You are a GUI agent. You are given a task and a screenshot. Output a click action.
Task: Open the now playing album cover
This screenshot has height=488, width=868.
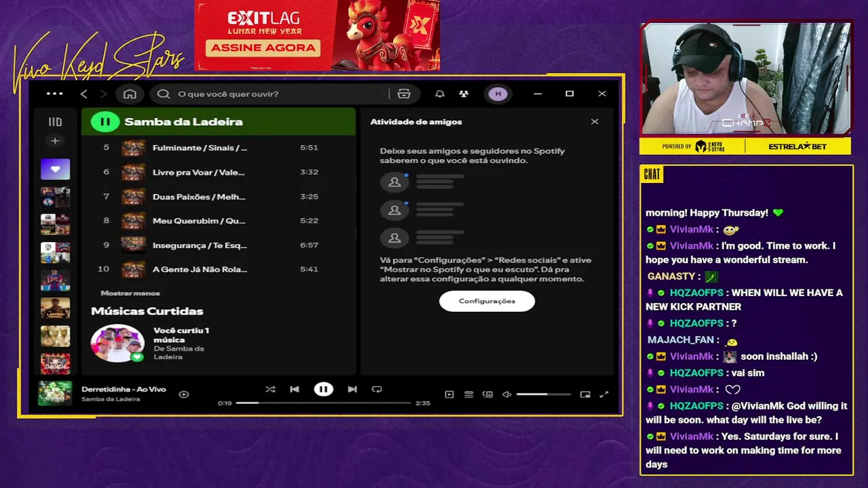coord(55,394)
